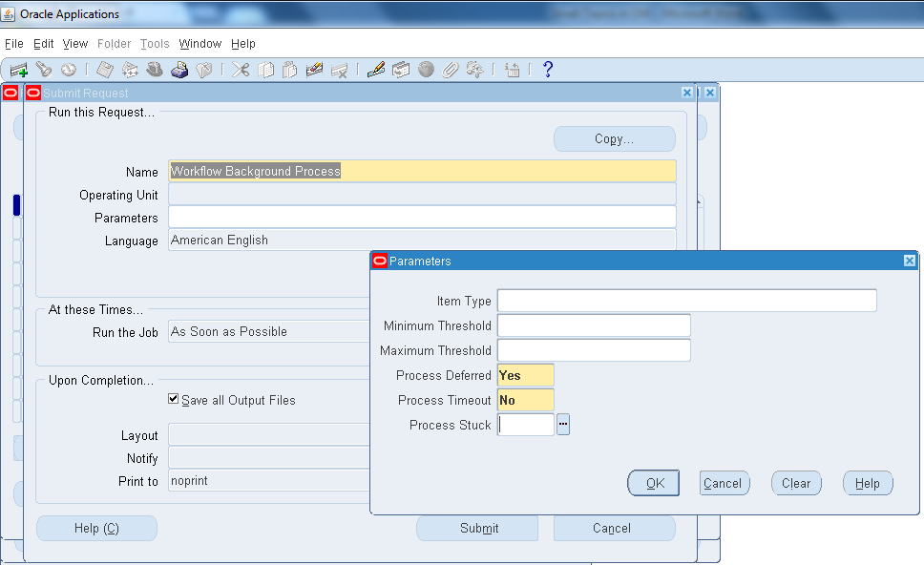Screen dimensions: 924x565
Task: Click the Copy... button in Submit Request
Action: [x=615, y=139]
